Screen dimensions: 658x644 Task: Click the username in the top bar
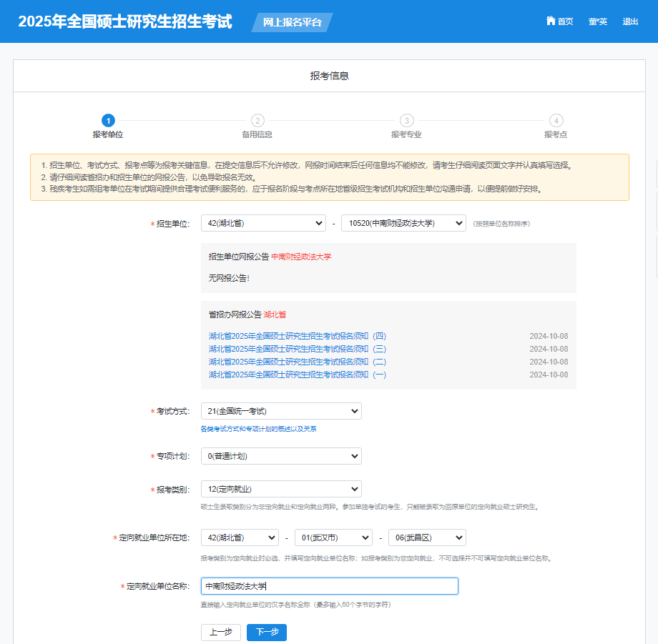click(598, 21)
